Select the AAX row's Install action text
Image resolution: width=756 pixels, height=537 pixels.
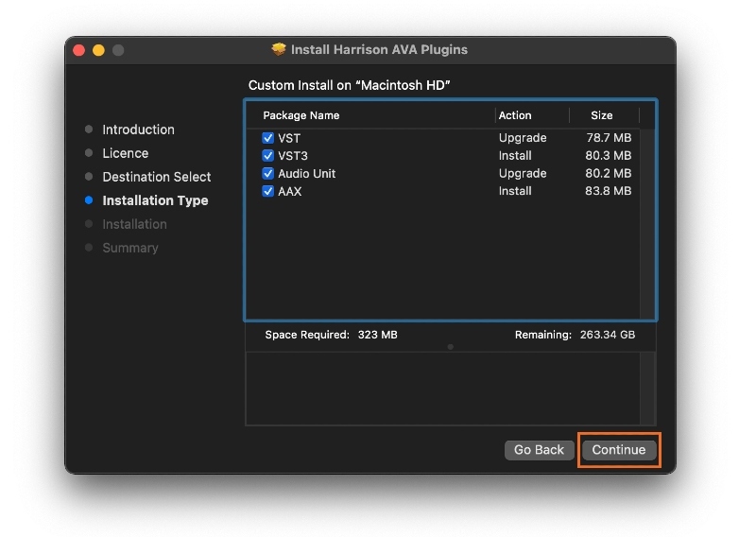515,192
